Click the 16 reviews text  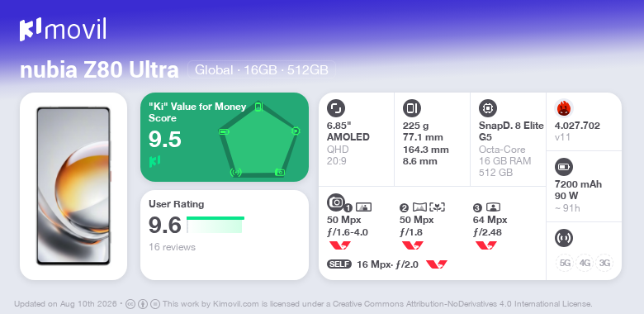[172, 247]
